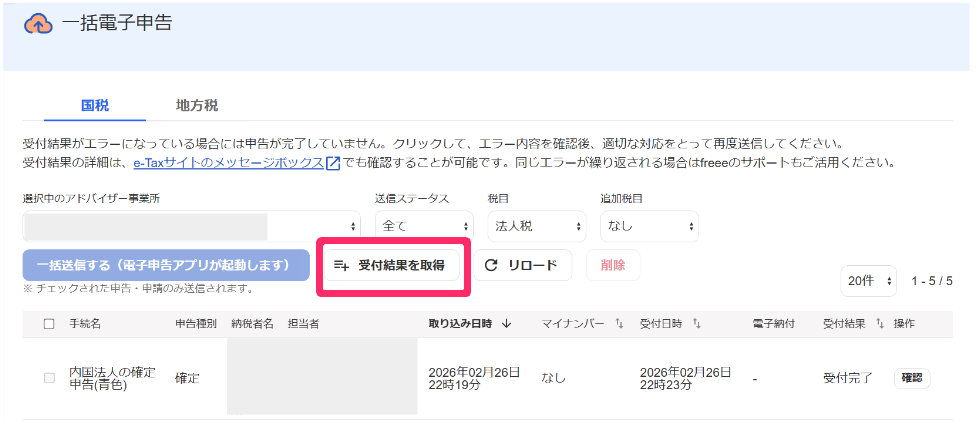Screen dimensions: 978x423
Task: Click the 電子納付 column header
Action: [x=773, y=324]
